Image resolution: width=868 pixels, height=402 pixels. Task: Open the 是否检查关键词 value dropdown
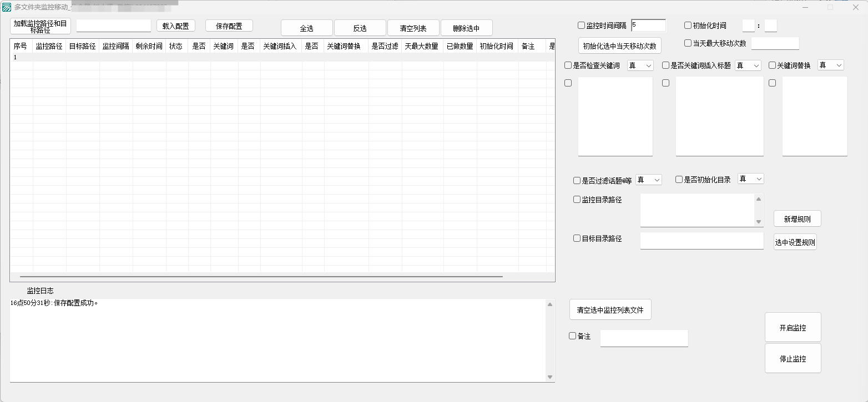(640, 65)
